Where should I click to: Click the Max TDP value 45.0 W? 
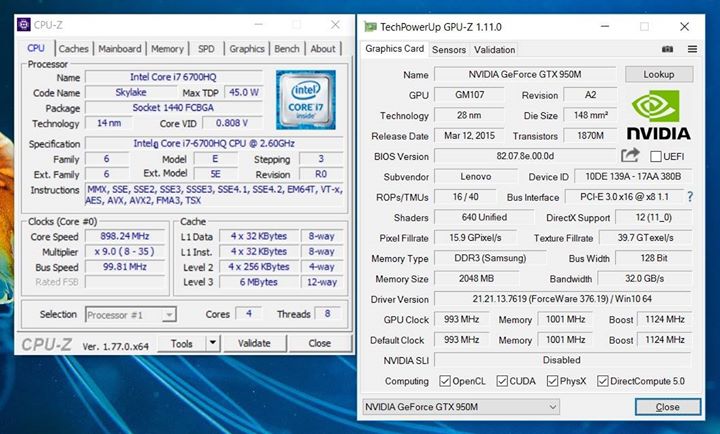pyautogui.click(x=244, y=92)
